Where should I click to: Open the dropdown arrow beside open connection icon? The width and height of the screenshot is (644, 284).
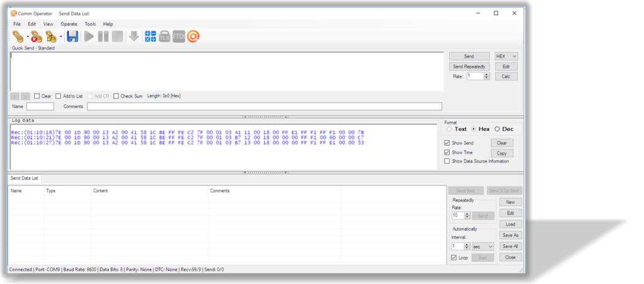pyautogui.click(x=27, y=36)
